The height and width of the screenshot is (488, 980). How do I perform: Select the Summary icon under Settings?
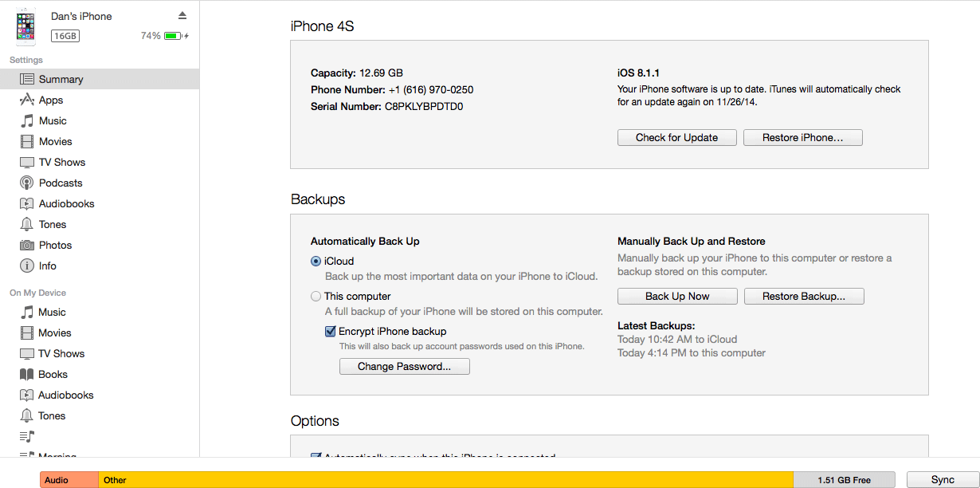27,79
